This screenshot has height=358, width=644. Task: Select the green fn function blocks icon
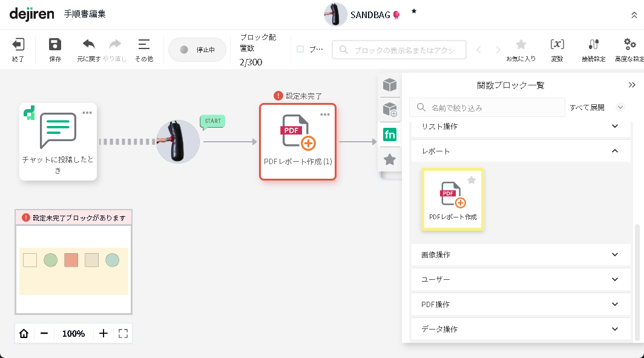point(390,134)
